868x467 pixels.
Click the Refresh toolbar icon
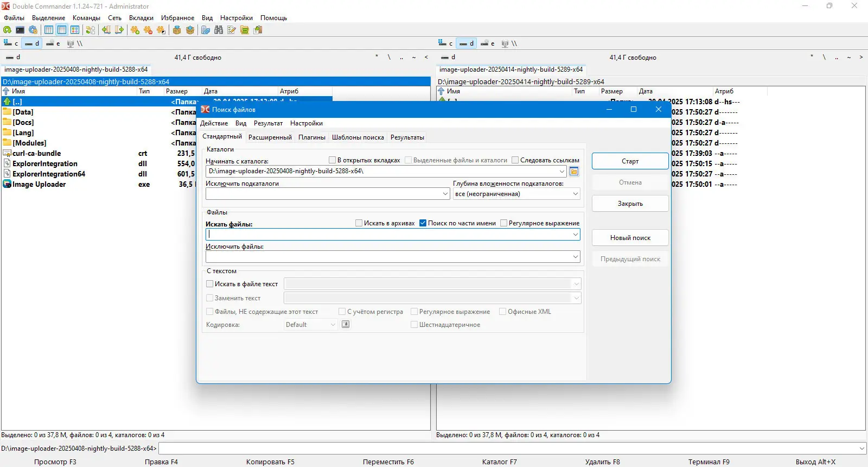7,30
